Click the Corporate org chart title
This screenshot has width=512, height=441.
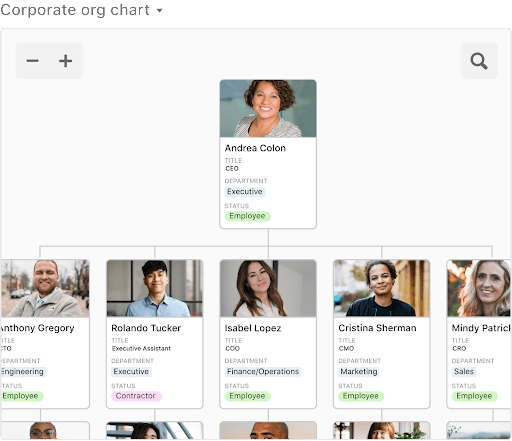(x=75, y=10)
